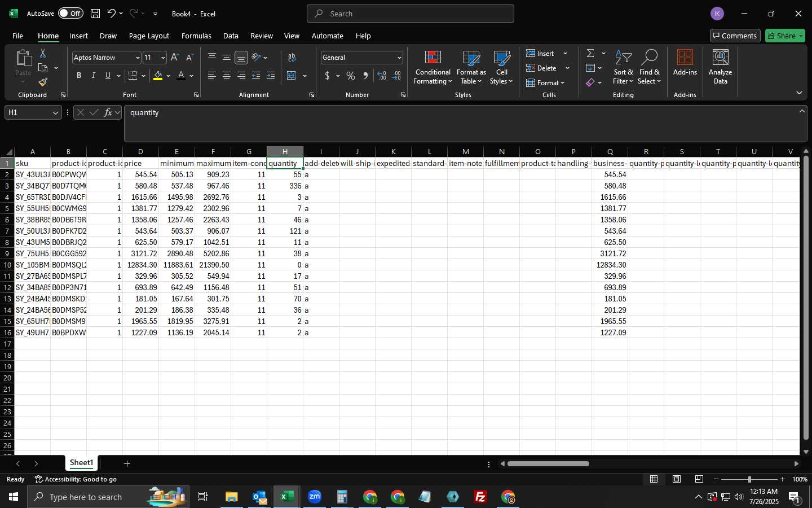This screenshot has height=508, width=812.
Task: Open the Cell Styles dropdown
Action: pyautogui.click(x=501, y=67)
